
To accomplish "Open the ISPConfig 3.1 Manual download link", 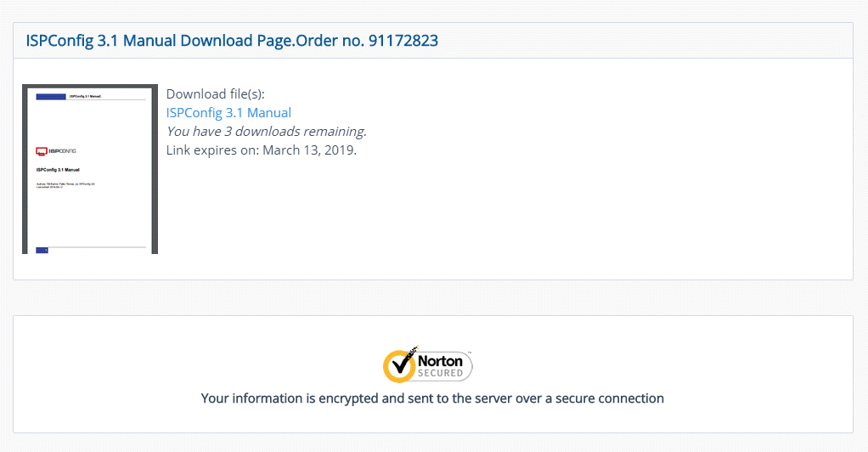I will click(228, 113).
